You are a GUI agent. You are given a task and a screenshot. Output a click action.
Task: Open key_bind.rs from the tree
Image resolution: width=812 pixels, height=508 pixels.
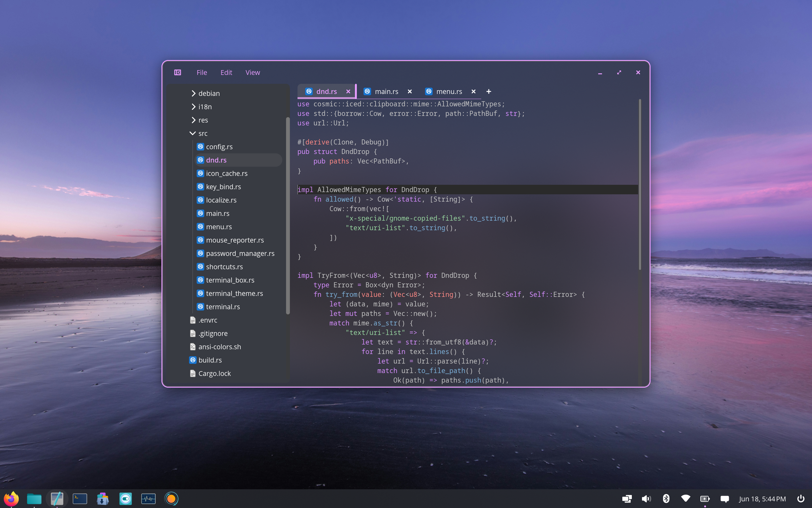point(238,187)
